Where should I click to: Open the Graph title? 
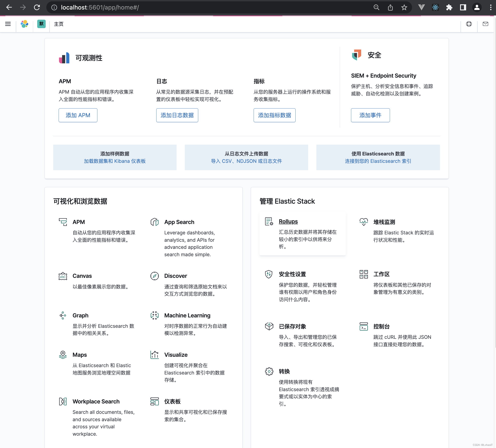(x=80, y=315)
